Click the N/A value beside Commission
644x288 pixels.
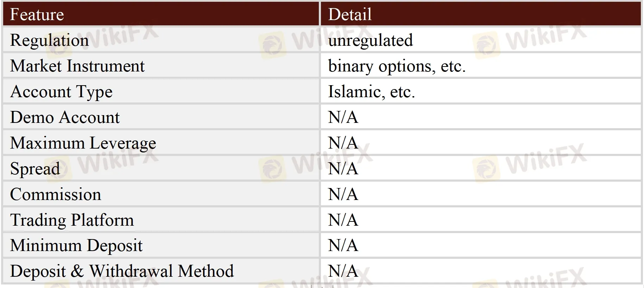(343, 194)
